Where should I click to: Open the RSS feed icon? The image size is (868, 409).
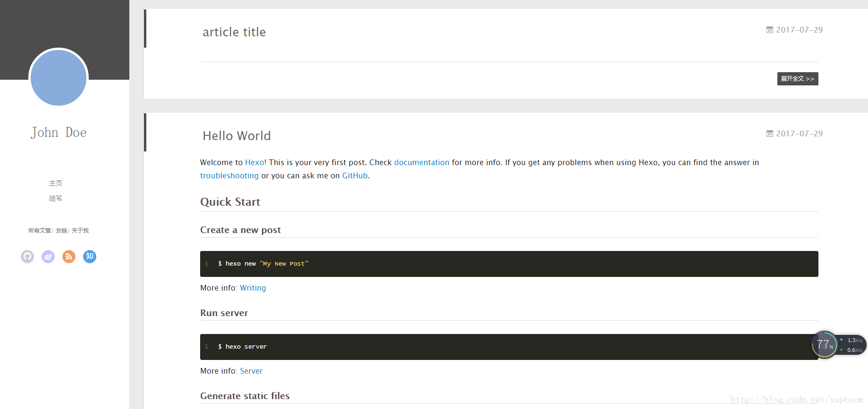click(69, 257)
